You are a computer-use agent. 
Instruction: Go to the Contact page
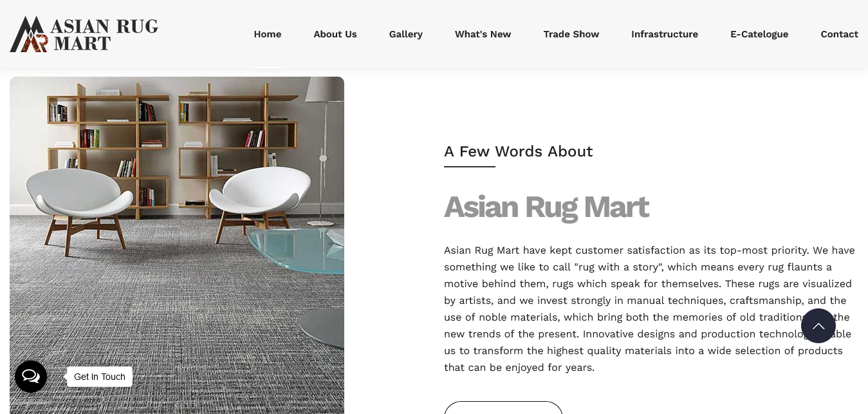coord(840,34)
